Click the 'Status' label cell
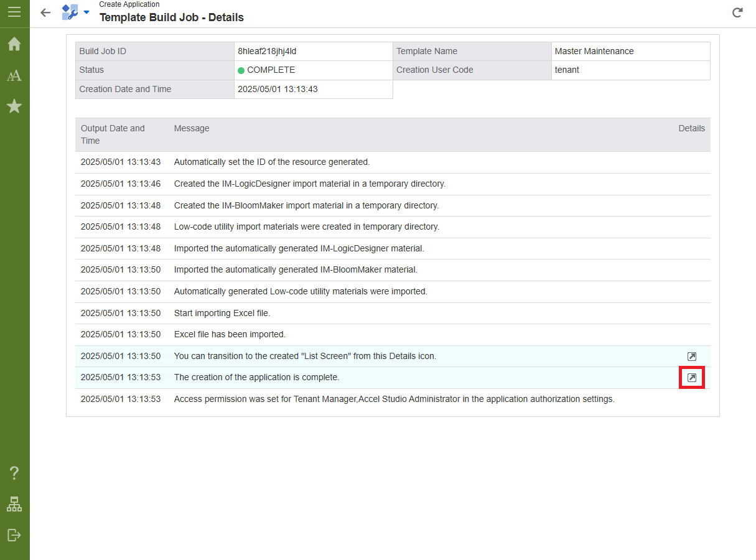Viewport: 756px width, 560px height. click(x=155, y=70)
